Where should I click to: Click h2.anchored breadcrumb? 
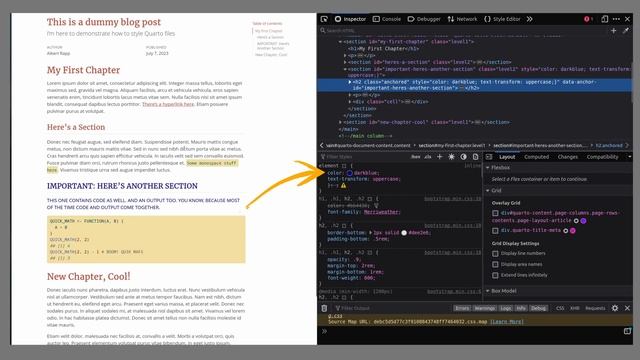pos(609,145)
